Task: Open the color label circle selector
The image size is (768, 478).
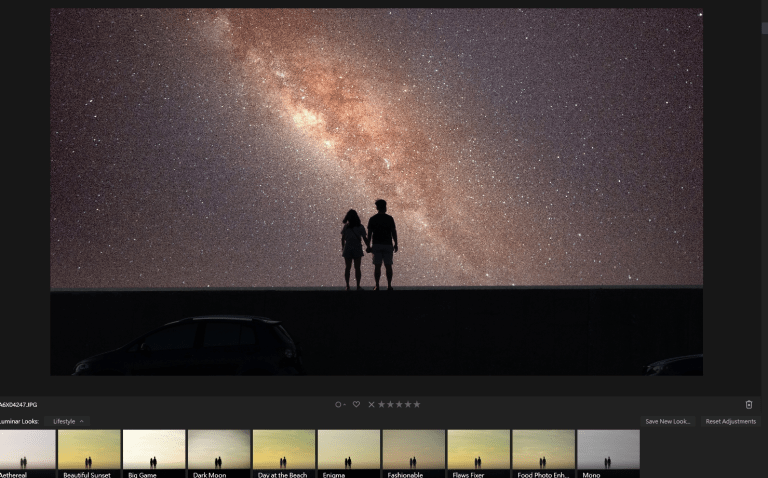Action: (340, 404)
